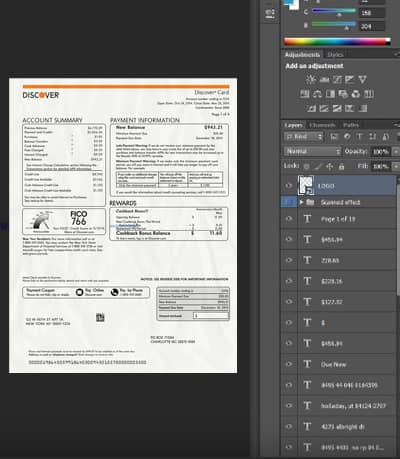Select the Due Now layer
Image resolution: width=400 pixels, height=459 pixels.
[333, 364]
